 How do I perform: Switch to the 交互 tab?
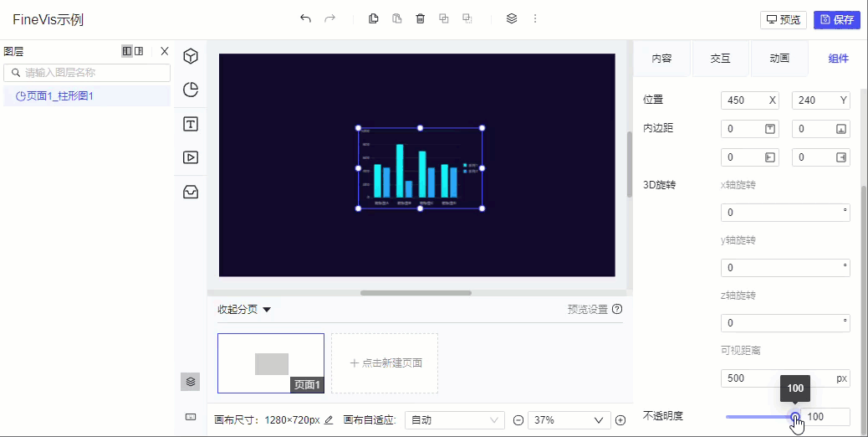tap(720, 58)
